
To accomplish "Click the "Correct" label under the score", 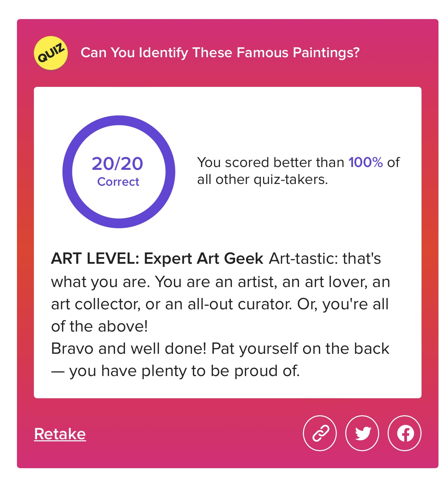I will (x=118, y=182).
